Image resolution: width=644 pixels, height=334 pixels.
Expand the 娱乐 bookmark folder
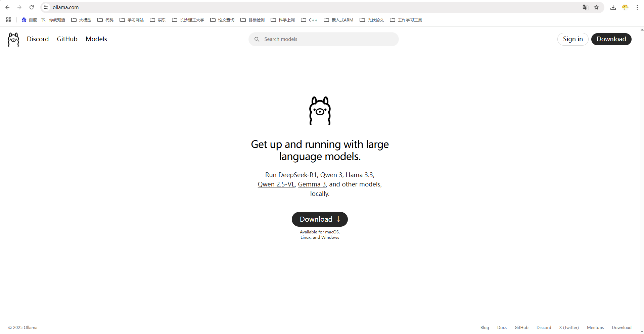[x=158, y=20]
